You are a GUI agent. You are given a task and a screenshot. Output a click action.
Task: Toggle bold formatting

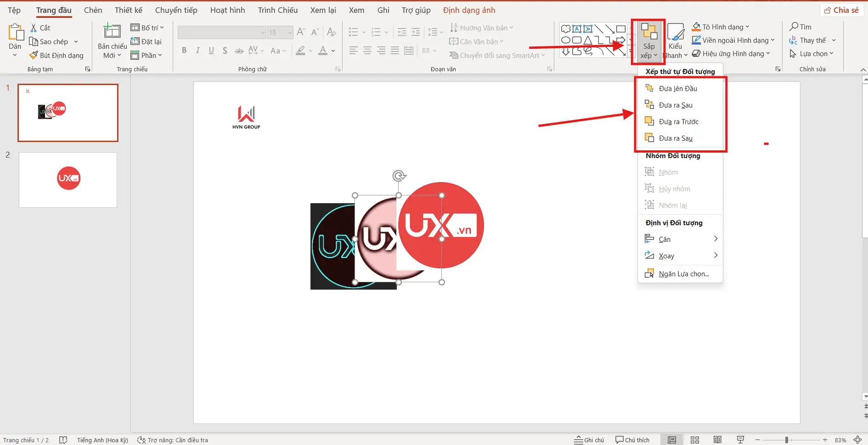point(184,51)
